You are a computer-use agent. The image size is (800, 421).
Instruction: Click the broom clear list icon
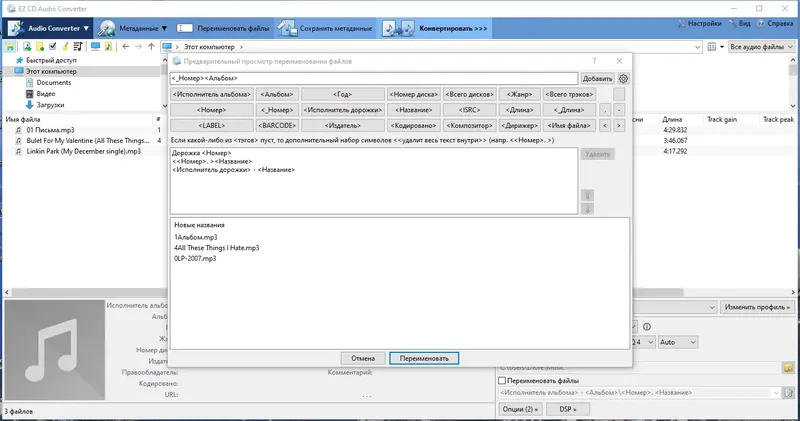click(65, 46)
